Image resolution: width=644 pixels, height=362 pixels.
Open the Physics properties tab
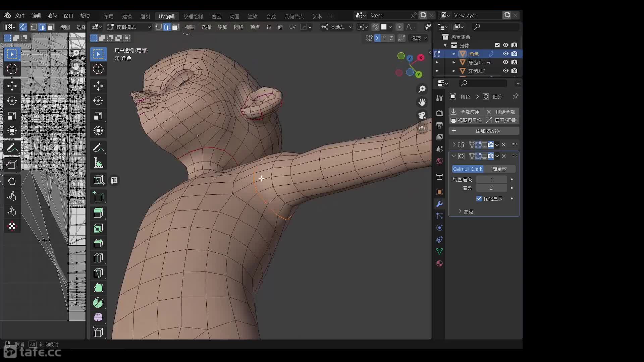pyautogui.click(x=439, y=228)
